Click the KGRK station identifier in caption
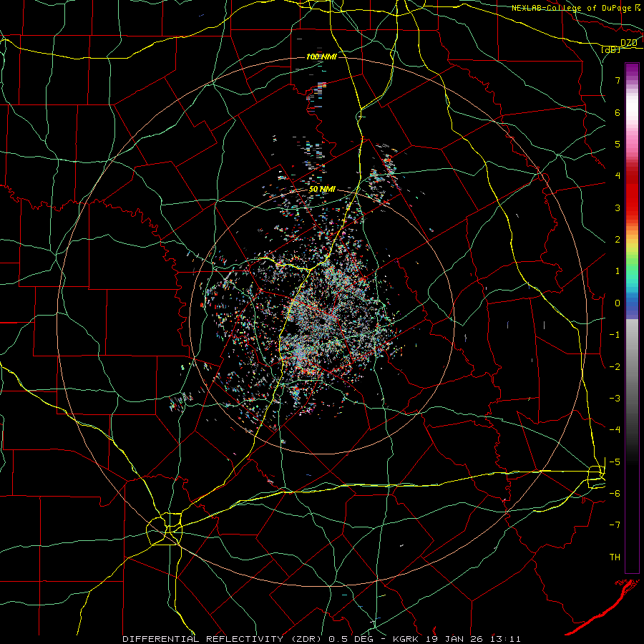The image size is (644, 644). point(406,639)
